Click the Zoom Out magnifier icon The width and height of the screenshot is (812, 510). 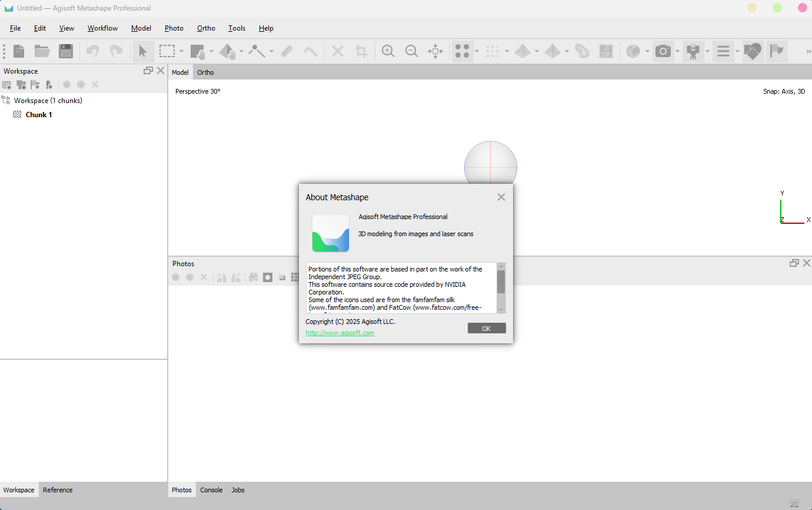[x=411, y=51]
